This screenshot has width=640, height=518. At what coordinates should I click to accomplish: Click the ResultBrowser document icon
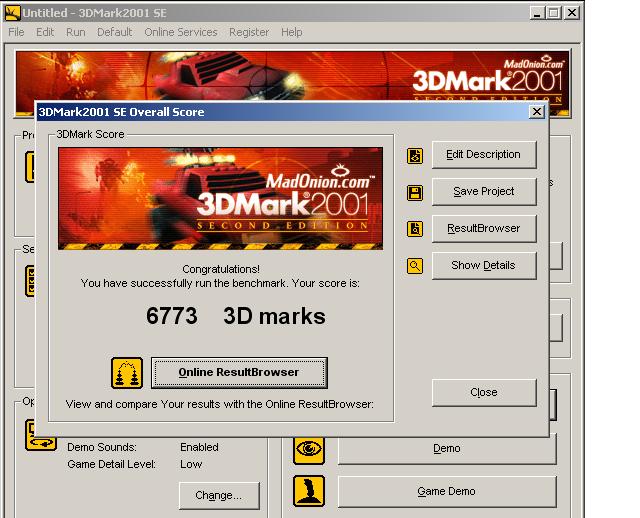415,229
